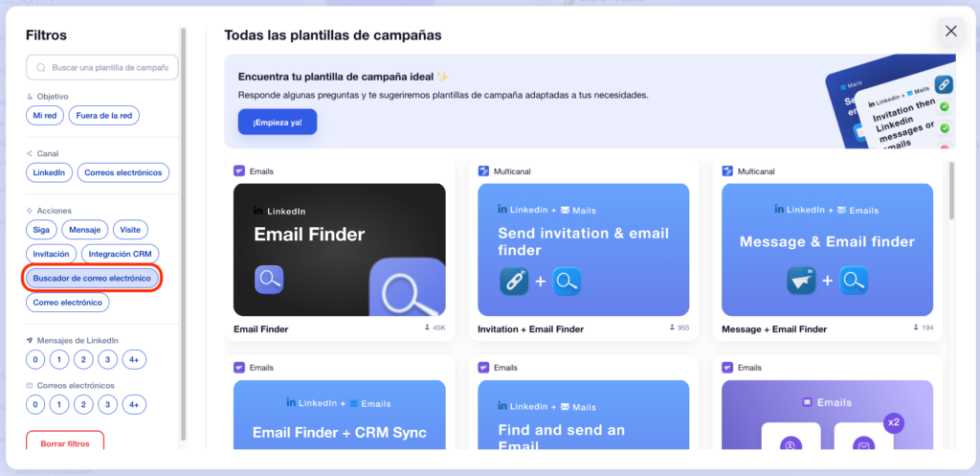Toggle the 'Mi red' objective filter

coord(46,116)
